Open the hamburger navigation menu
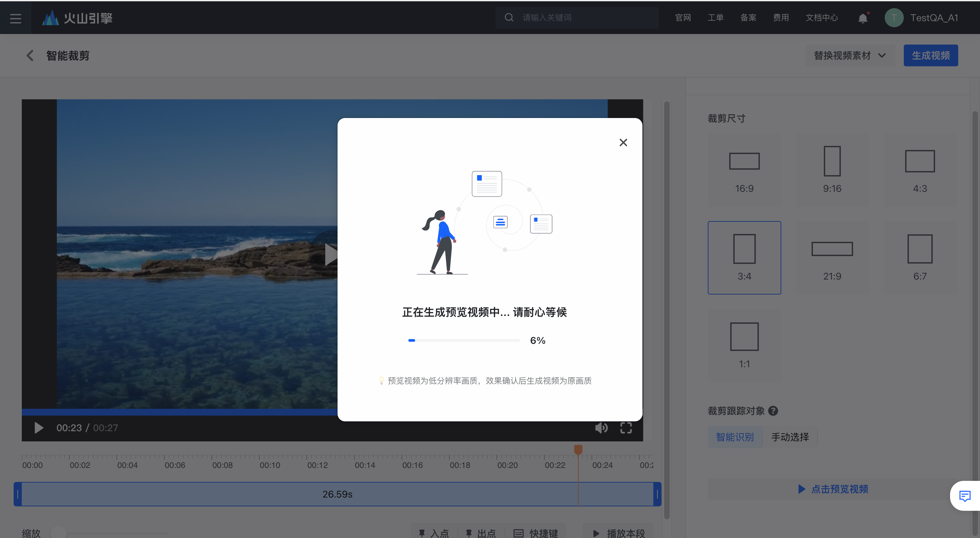The height and width of the screenshot is (538, 980). tap(16, 18)
